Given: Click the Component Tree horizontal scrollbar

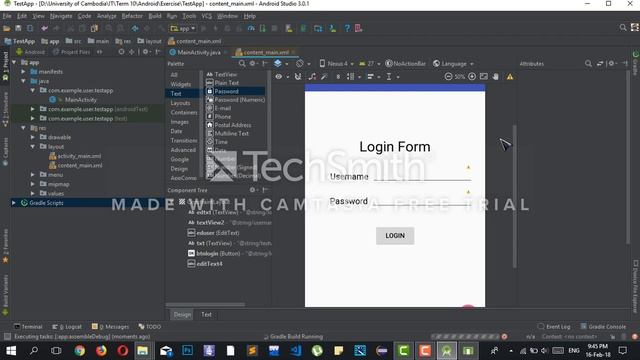Looking at the screenshot, I should (205, 304).
